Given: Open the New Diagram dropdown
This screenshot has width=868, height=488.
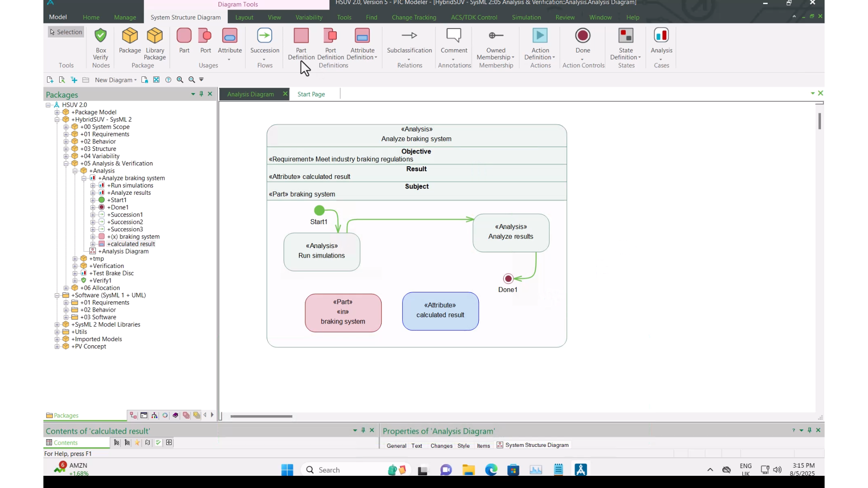Looking at the screenshot, I should click(x=135, y=80).
